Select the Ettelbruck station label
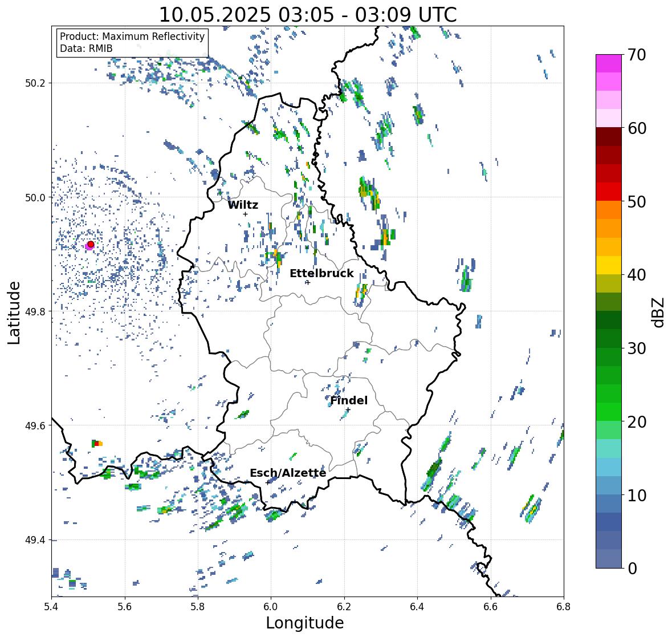 pyautogui.click(x=321, y=273)
